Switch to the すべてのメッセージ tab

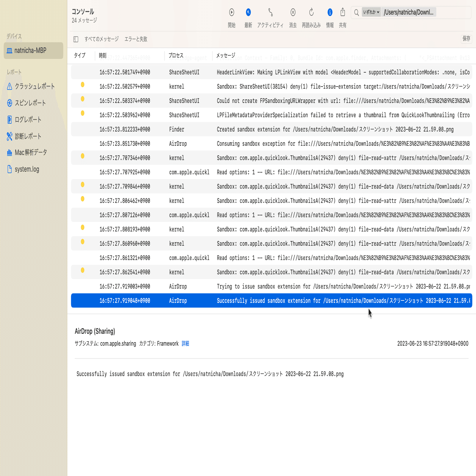(x=102, y=39)
